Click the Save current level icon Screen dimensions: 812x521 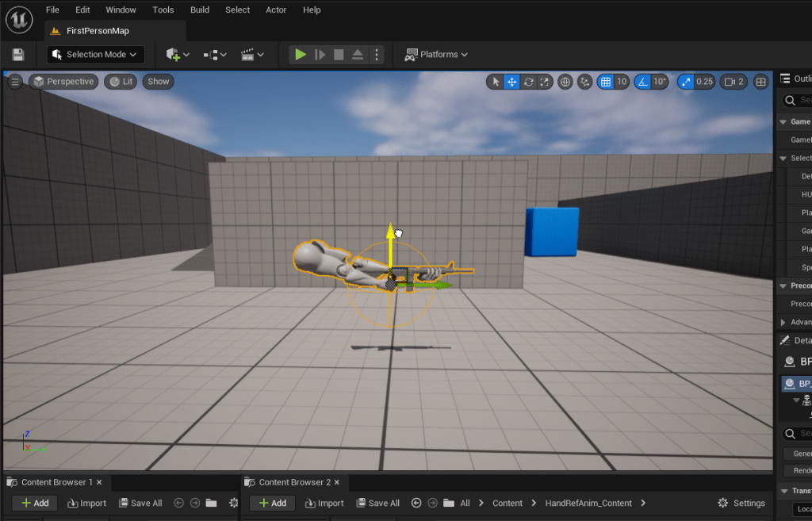pyautogui.click(x=18, y=55)
